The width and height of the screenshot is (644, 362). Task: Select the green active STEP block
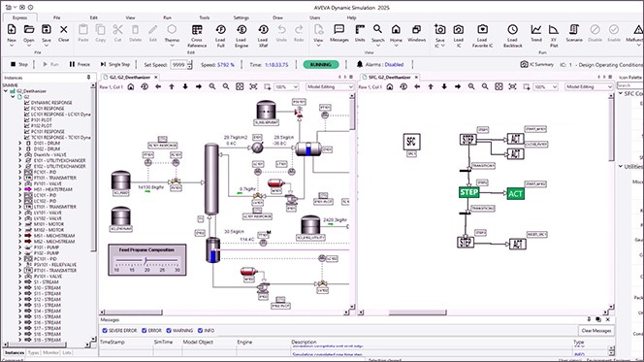click(469, 192)
